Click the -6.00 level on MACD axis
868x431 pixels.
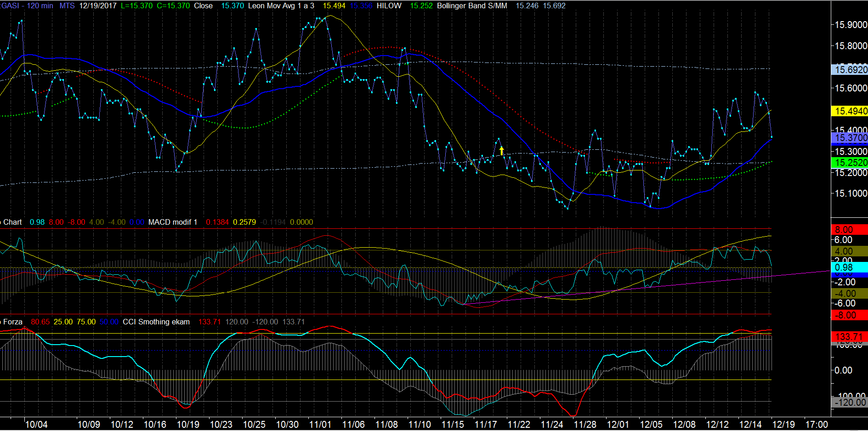845,303
